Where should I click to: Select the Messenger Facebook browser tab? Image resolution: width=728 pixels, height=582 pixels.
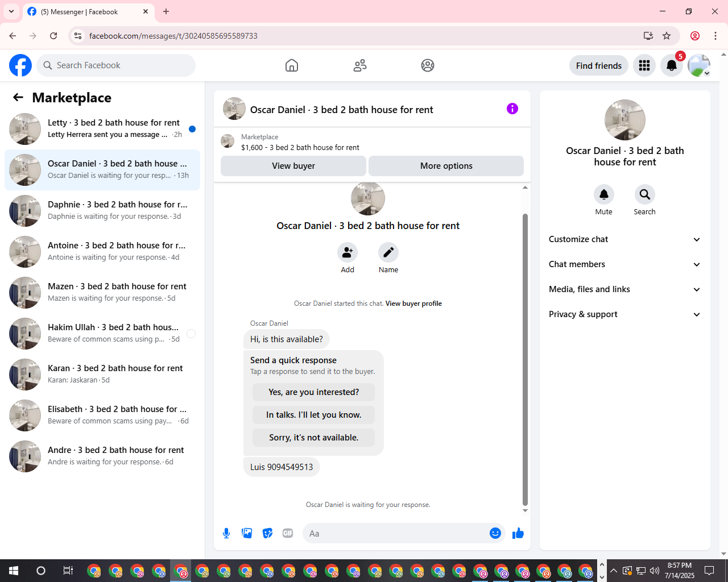pos(88,11)
